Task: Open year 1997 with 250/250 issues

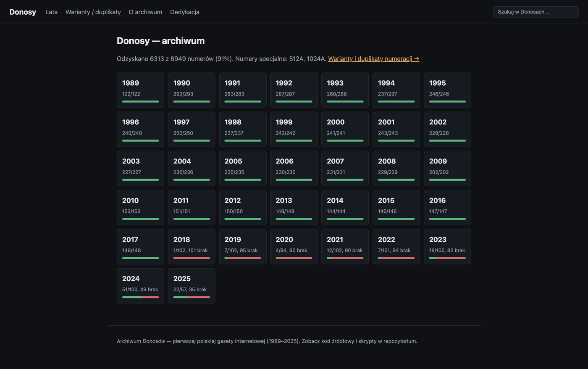Action: click(x=192, y=129)
